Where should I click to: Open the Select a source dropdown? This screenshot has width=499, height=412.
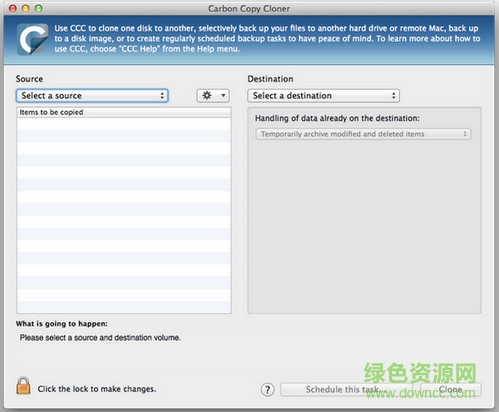(x=92, y=96)
